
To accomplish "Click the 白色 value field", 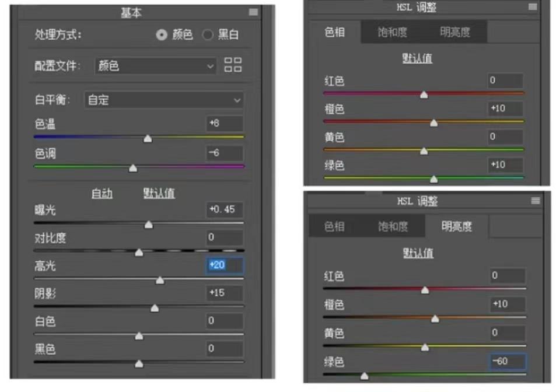I will click(x=225, y=321).
